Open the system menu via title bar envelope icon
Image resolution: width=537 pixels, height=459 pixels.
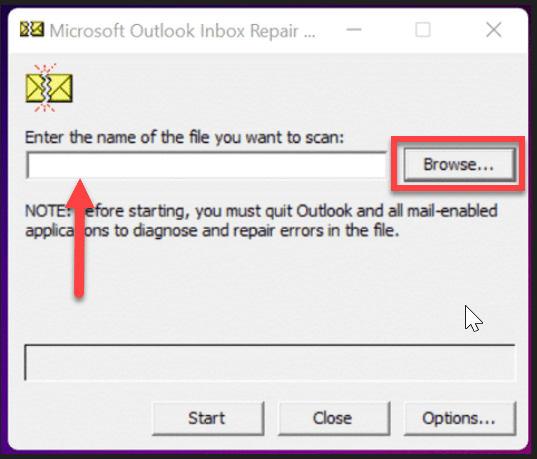(x=32, y=29)
